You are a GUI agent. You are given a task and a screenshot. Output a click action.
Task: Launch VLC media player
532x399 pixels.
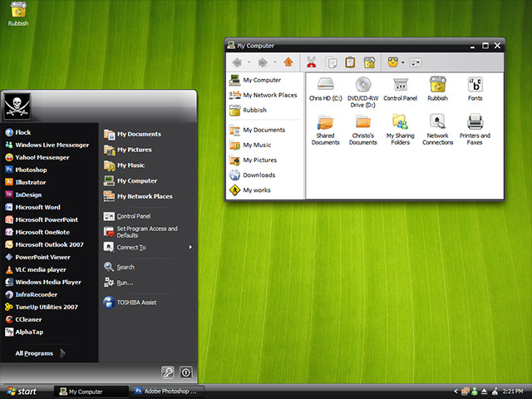click(x=36, y=269)
